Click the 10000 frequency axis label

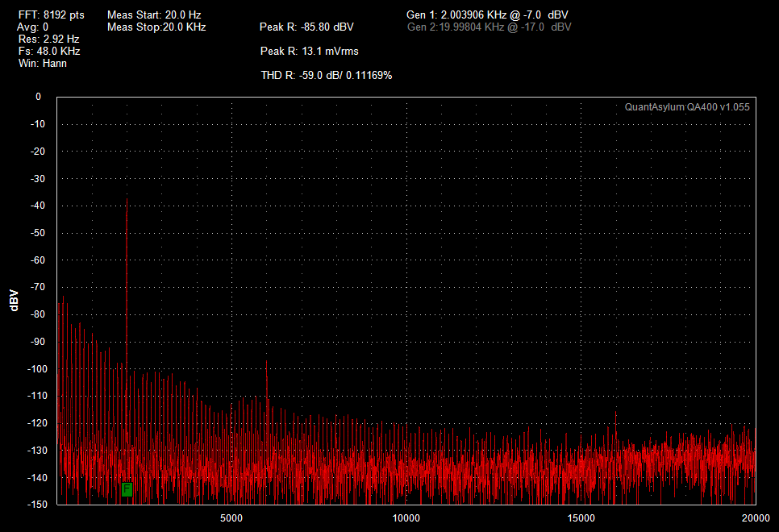click(406, 518)
